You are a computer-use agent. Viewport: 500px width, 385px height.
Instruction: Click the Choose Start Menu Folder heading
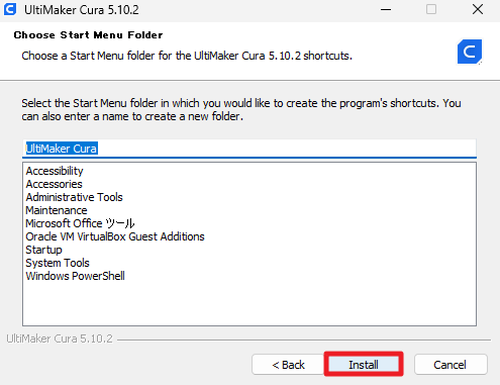coord(88,35)
